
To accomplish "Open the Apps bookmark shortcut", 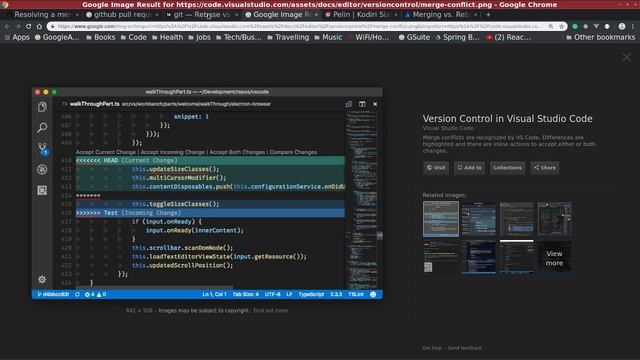I will tap(17, 37).
